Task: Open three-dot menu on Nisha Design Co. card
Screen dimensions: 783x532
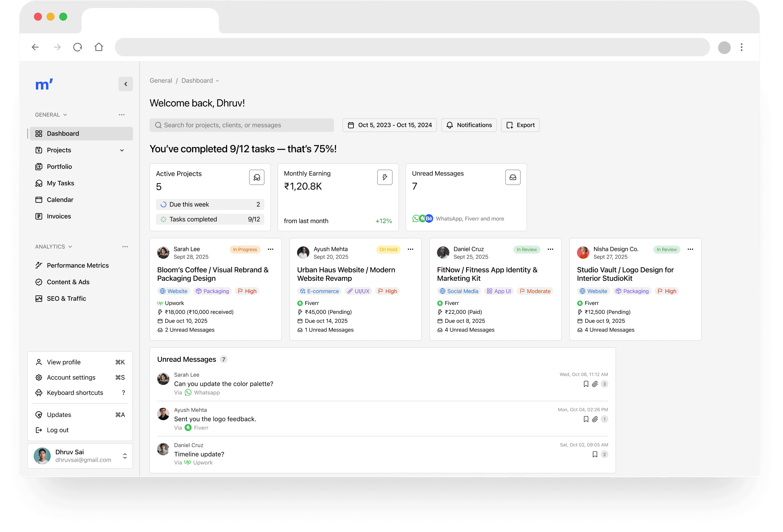Action: [x=690, y=249]
